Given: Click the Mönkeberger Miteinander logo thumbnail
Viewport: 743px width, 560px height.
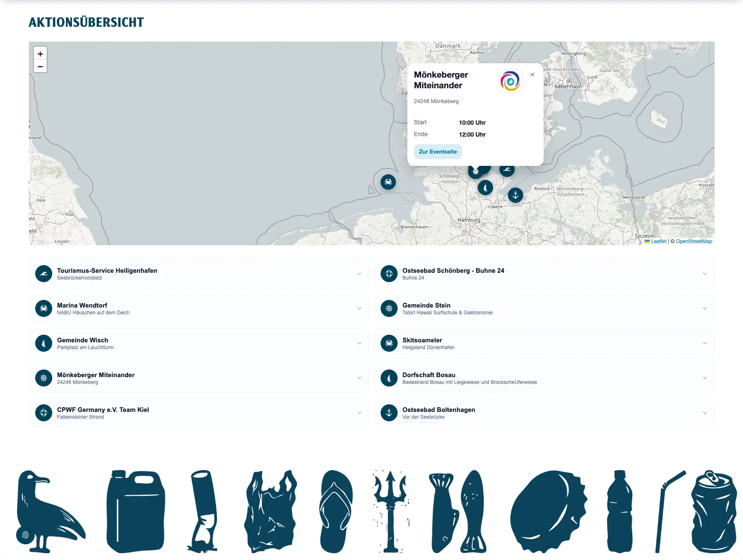Looking at the screenshot, I should tap(510, 81).
